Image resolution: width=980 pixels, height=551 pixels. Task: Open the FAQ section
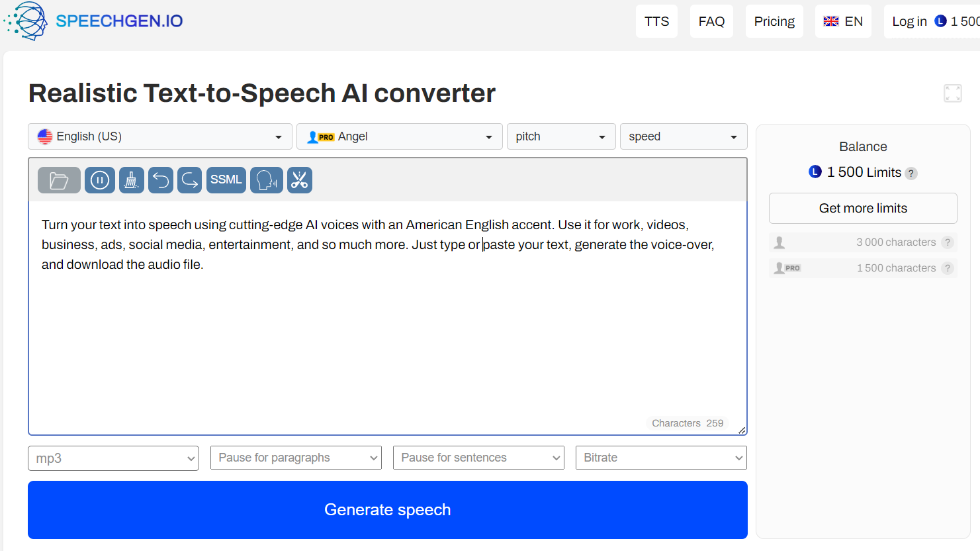coord(711,21)
